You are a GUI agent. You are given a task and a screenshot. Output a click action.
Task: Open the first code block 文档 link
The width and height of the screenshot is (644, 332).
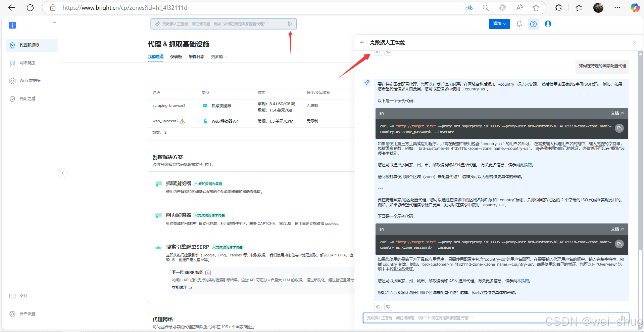tap(617, 113)
